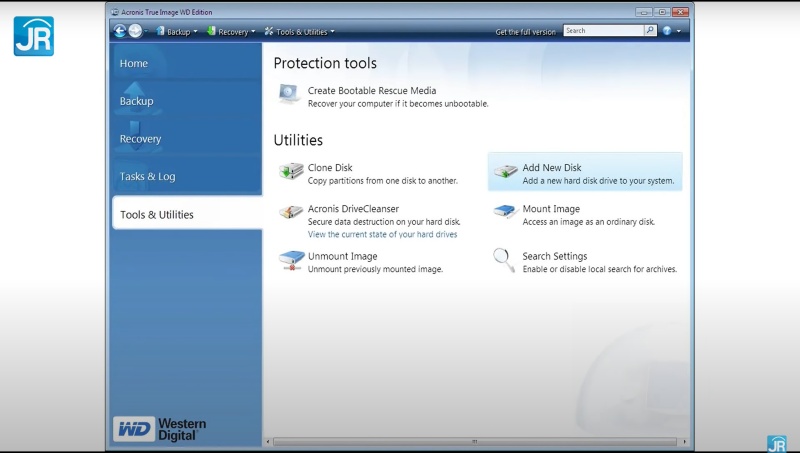Open the Add New Disk utility icon
The height and width of the screenshot is (453, 800).
(506, 172)
